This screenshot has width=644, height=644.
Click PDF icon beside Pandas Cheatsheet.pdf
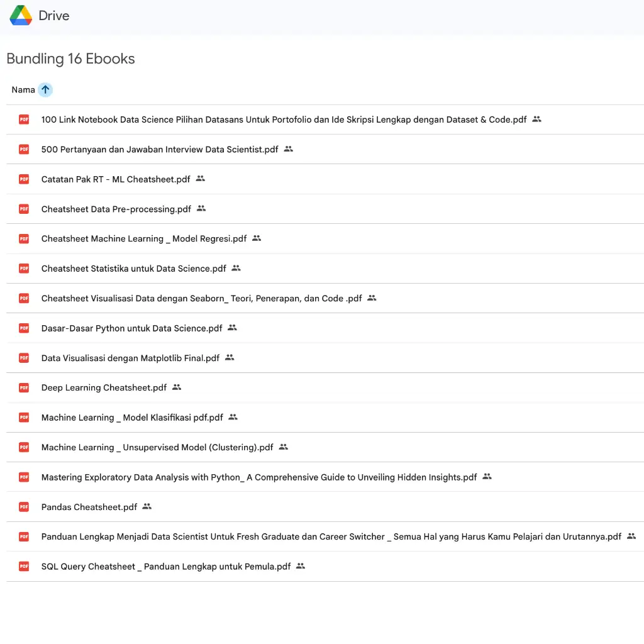24,507
